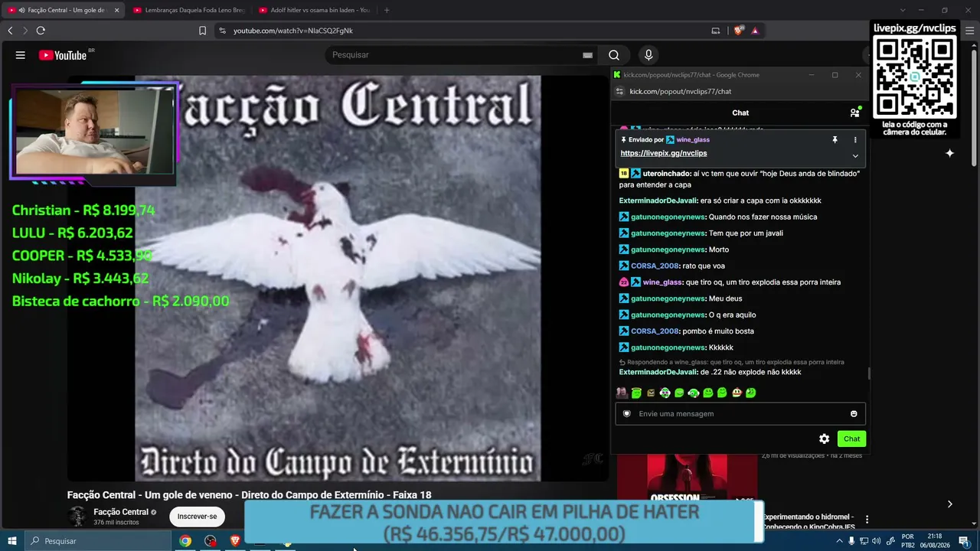Screen dimensions: 980x551
Task: Go to YouTube home via the logo
Action: tap(63, 55)
